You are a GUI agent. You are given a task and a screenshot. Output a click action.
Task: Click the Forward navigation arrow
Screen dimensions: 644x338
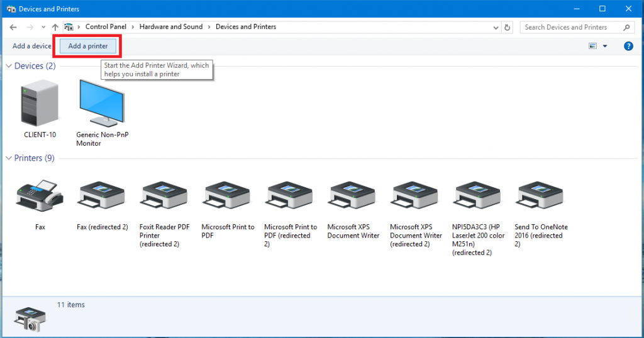[30, 27]
